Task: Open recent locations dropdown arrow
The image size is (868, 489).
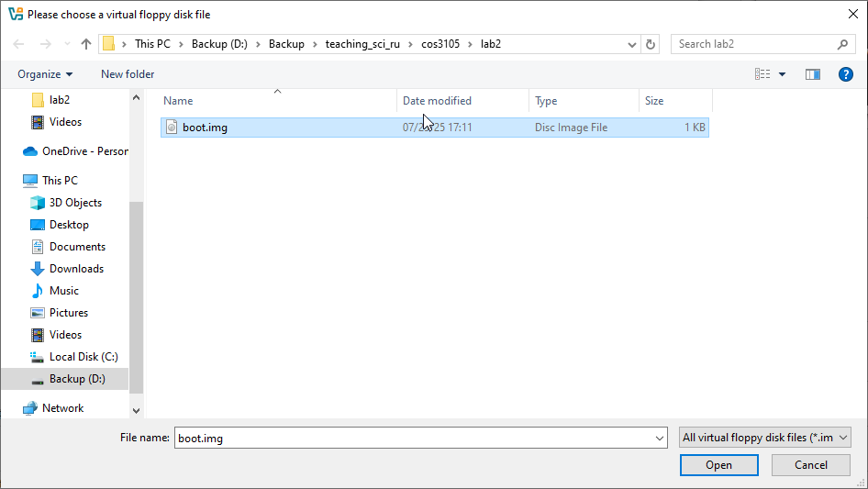Action: (x=67, y=44)
